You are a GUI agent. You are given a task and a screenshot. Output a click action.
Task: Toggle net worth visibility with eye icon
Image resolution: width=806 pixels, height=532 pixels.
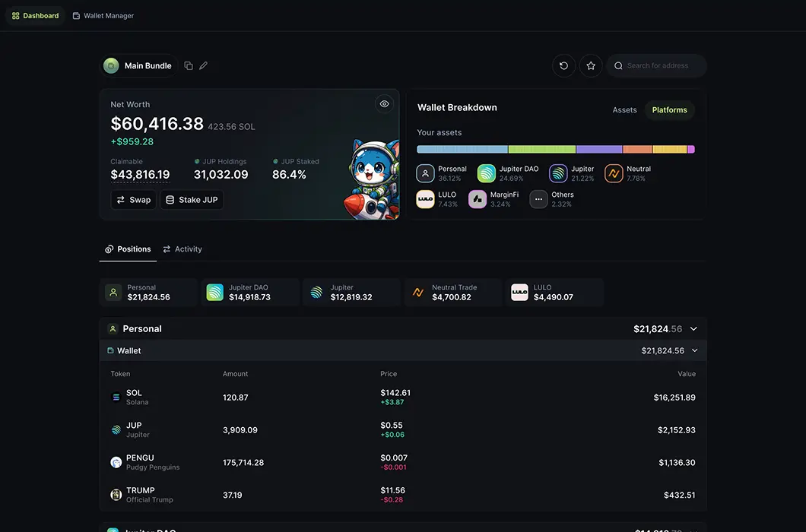click(x=384, y=103)
